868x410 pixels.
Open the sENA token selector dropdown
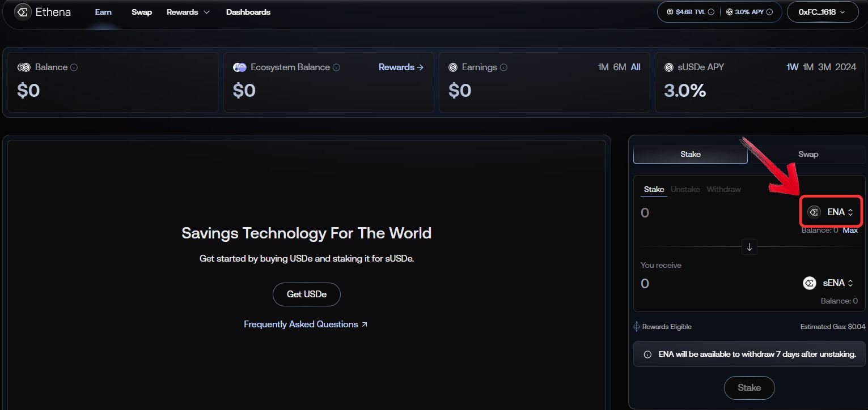828,283
